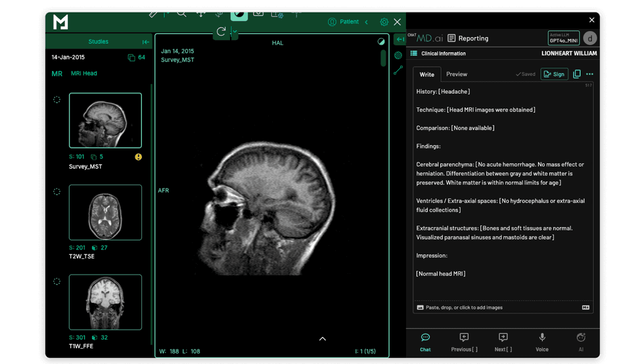This screenshot has width=644, height=364.
Task: Open the three dots more menu
Action: [590, 74]
